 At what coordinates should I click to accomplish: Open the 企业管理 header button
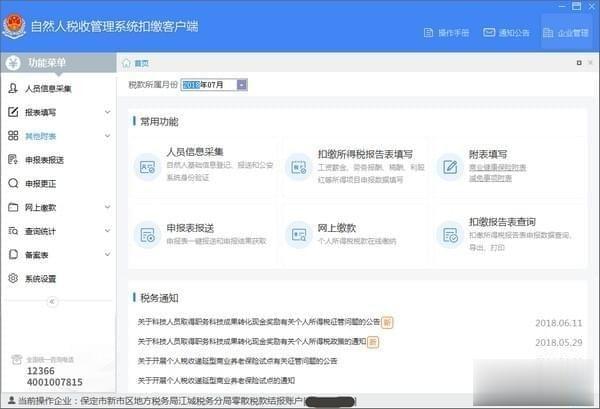tap(566, 33)
